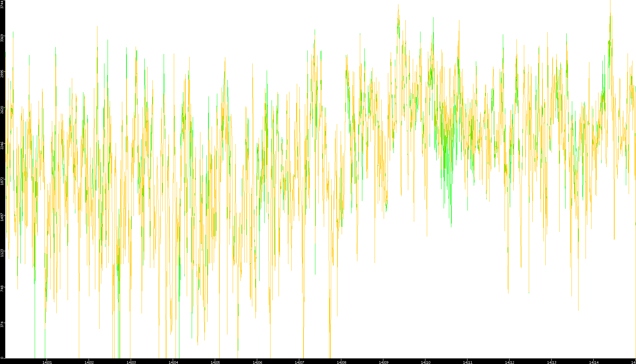Click the 374 value axis label
Viewport: 636px width, 364px height.
coord(2,324)
